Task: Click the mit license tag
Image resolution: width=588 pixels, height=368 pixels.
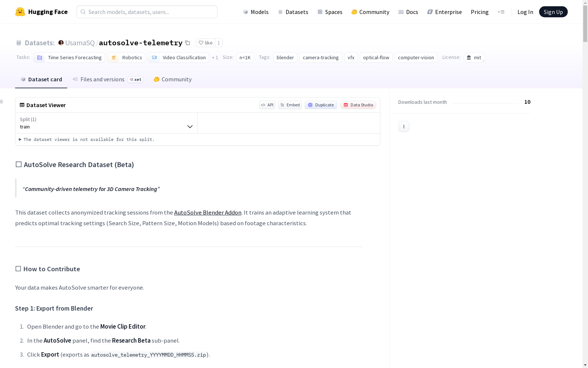Action: 474,57
